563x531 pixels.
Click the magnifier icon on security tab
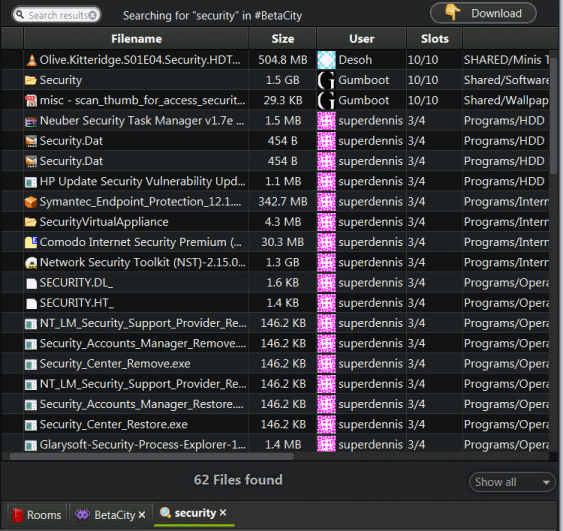tap(165, 512)
